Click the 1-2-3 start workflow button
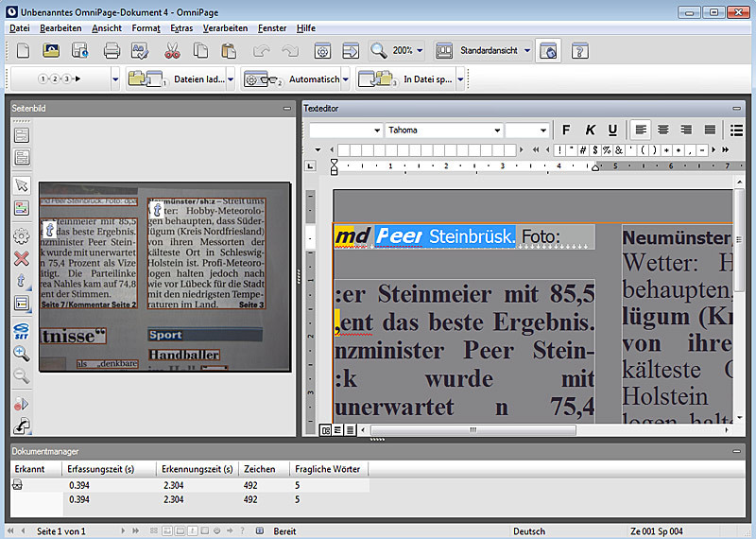 (x=60, y=79)
